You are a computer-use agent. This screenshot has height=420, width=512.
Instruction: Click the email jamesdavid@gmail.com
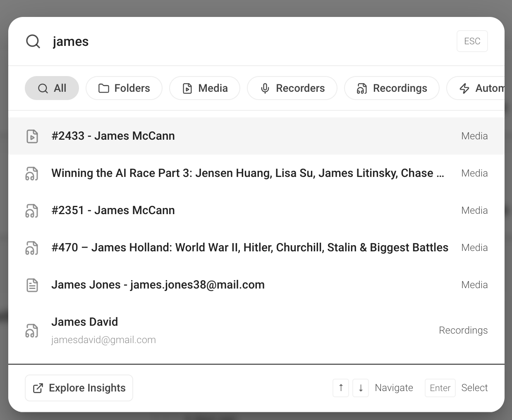[103, 340]
